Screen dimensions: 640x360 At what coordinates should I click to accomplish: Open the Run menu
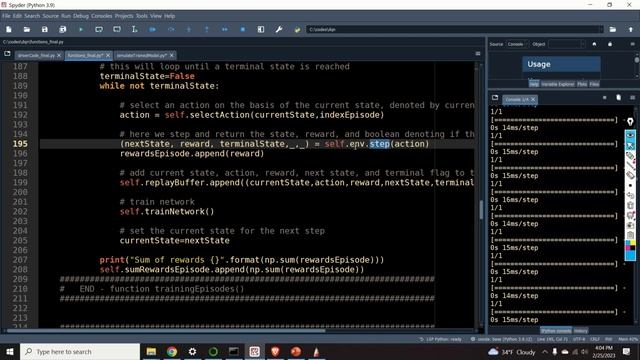[x=66, y=16]
